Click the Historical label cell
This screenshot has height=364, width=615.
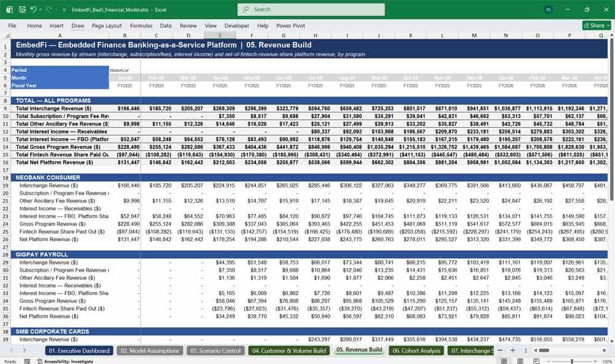tap(125, 70)
